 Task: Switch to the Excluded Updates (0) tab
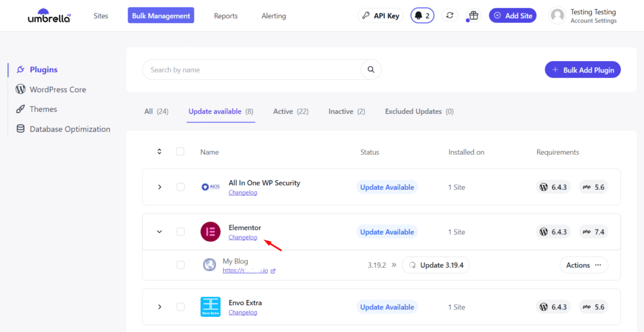[419, 111]
